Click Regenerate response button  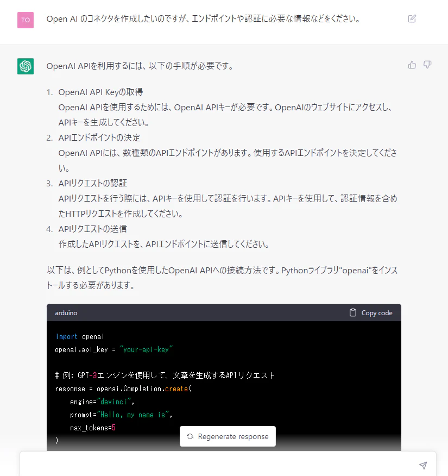(x=228, y=436)
